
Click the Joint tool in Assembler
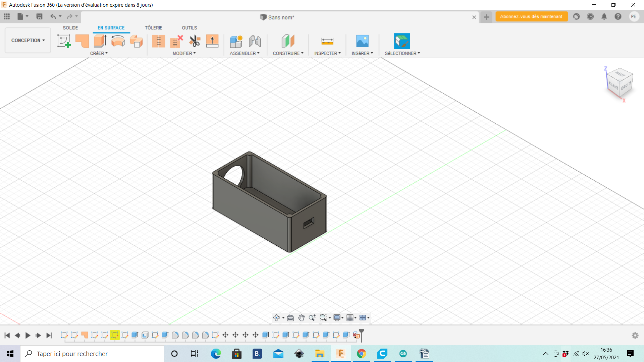[x=255, y=41]
